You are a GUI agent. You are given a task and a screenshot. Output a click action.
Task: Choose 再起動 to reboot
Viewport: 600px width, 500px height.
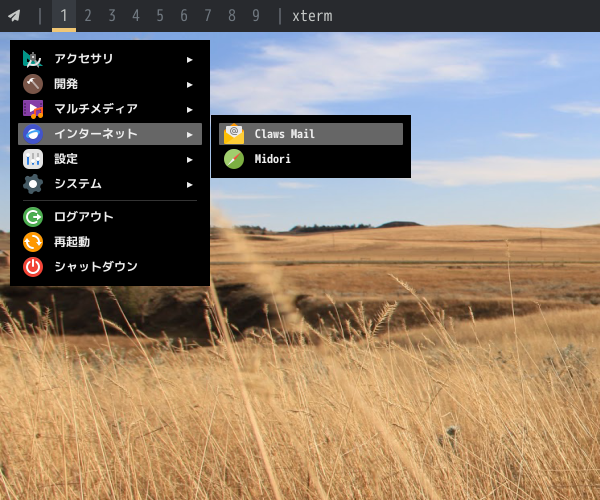tap(110, 242)
